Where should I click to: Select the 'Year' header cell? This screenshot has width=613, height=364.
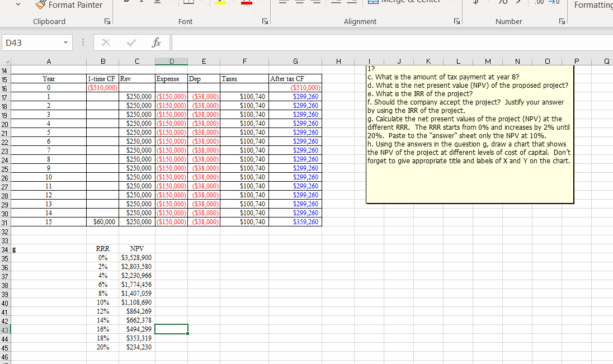tap(49, 79)
